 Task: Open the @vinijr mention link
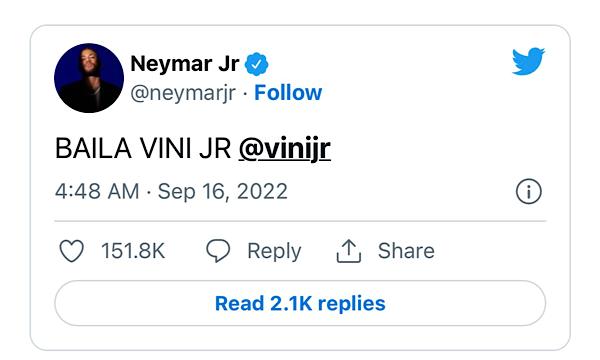point(285,148)
